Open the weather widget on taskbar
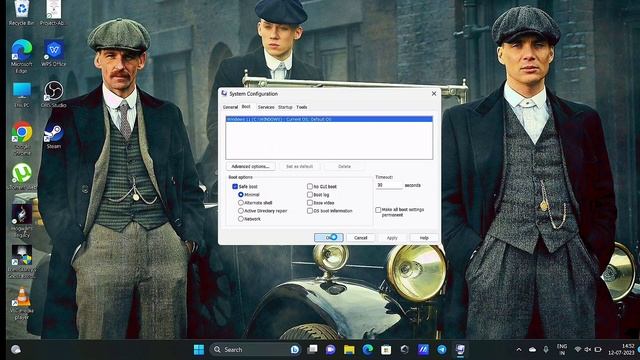This screenshot has width=640, height=360. pos(16,349)
